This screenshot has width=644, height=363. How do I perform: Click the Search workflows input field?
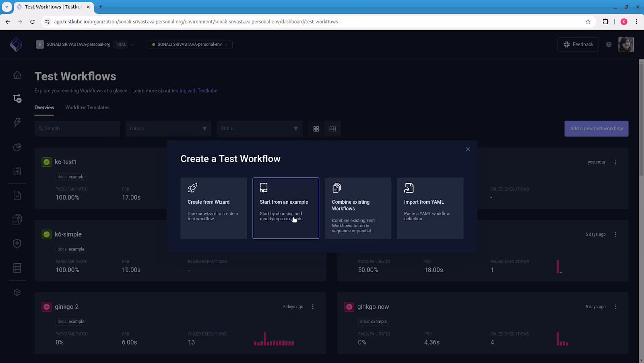(x=77, y=129)
